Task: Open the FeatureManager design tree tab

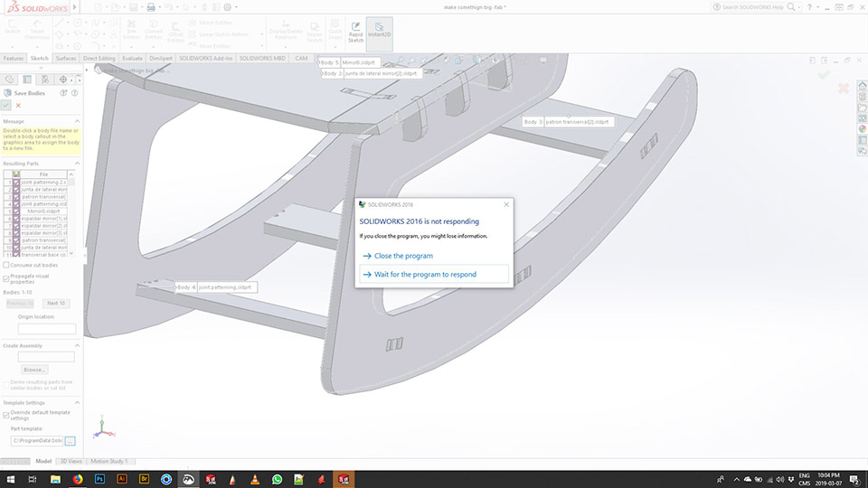Action: (9, 80)
